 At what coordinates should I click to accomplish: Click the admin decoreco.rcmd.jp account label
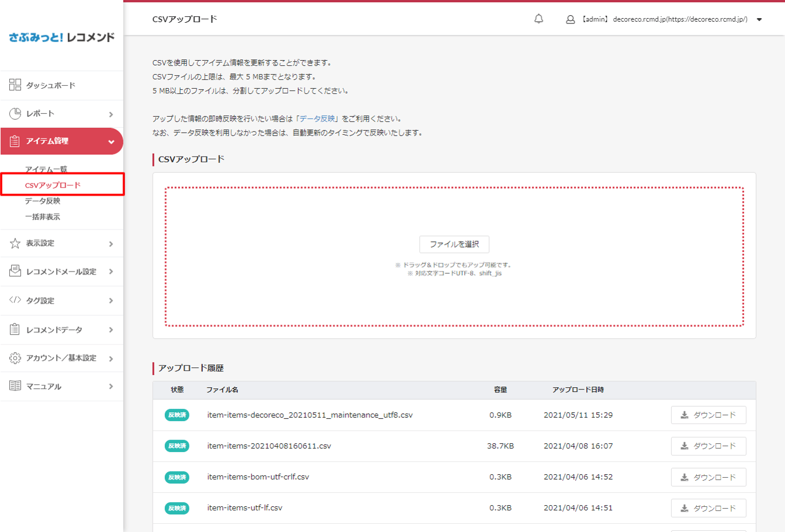(665, 19)
